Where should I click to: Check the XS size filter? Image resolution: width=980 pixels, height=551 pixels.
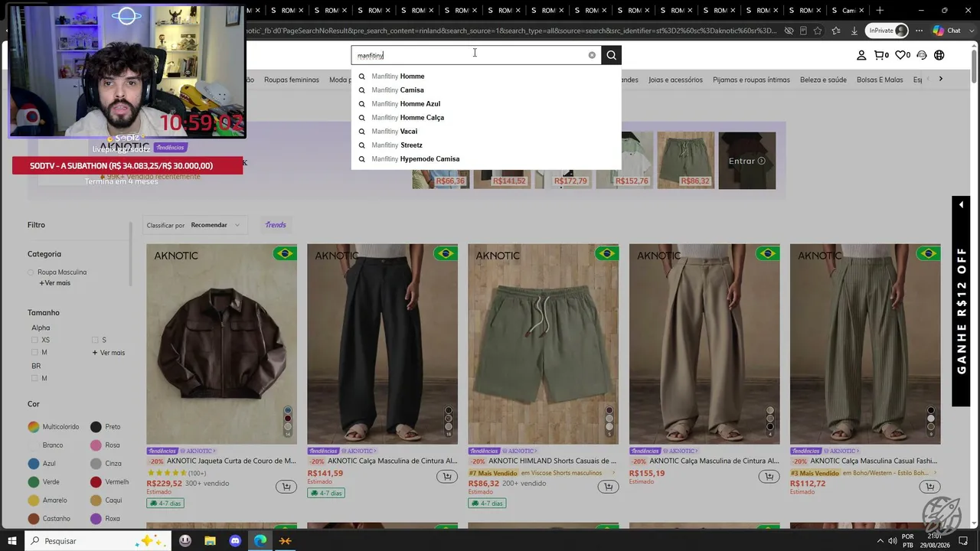(34, 340)
